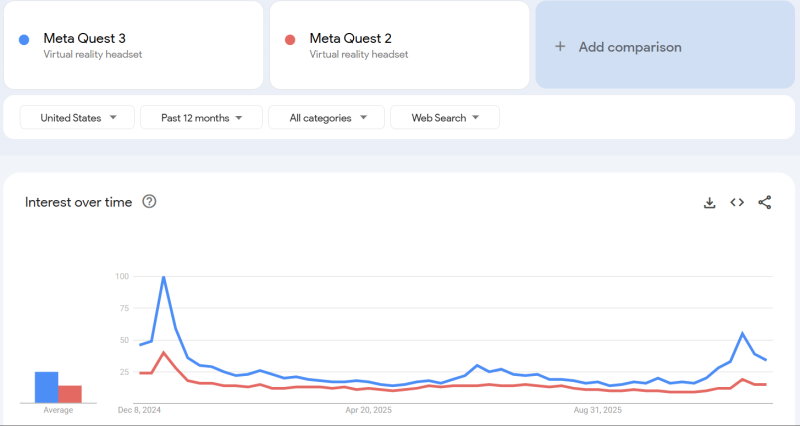800x426 pixels.
Task: Click the plus icon in Add comparison
Action: [560, 47]
